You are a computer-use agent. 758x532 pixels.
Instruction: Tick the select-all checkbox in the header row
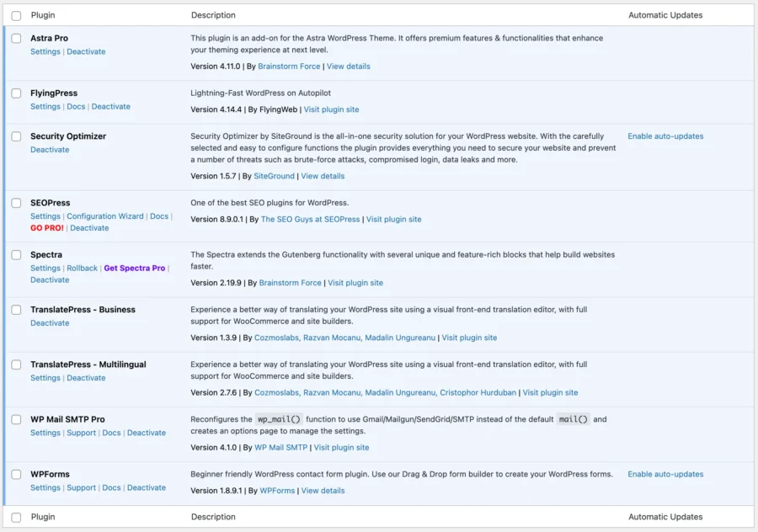[16, 15]
